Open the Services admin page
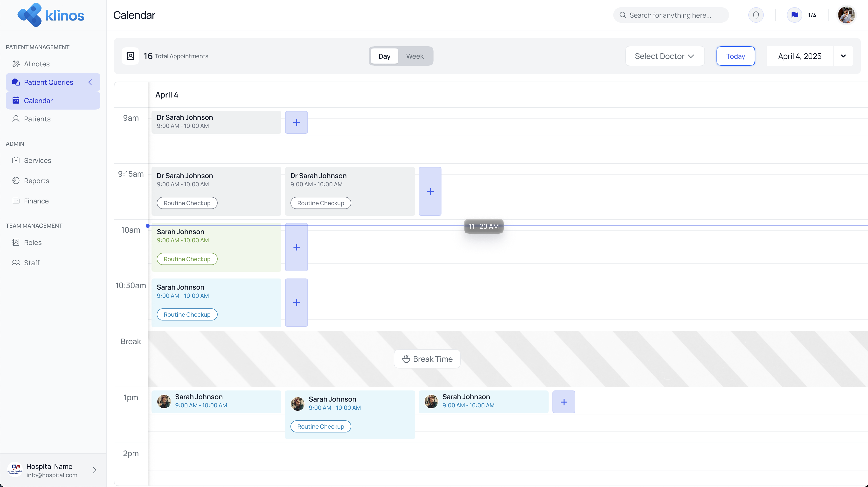This screenshot has height=487, width=868. (x=37, y=160)
